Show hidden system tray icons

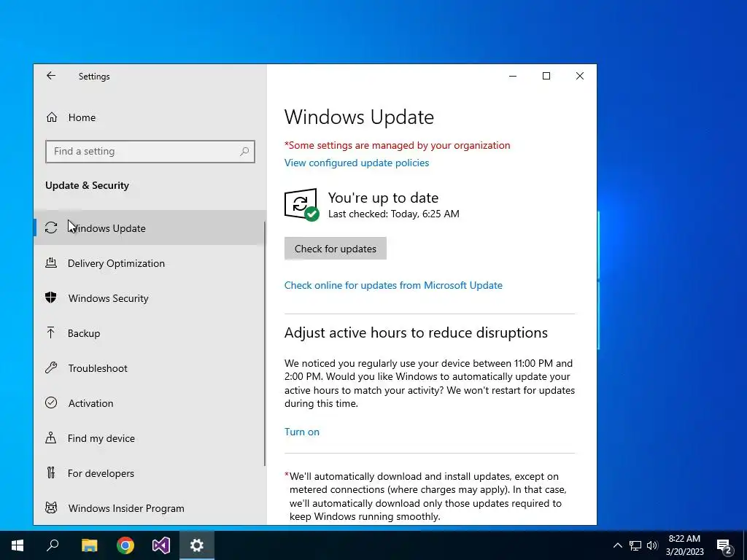[617, 545]
